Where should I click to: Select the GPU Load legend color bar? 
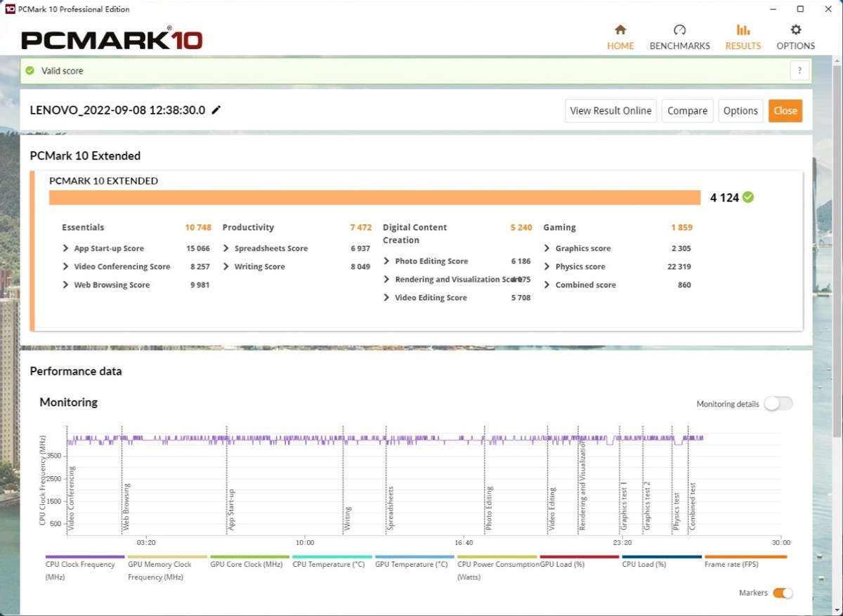coord(580,557)
